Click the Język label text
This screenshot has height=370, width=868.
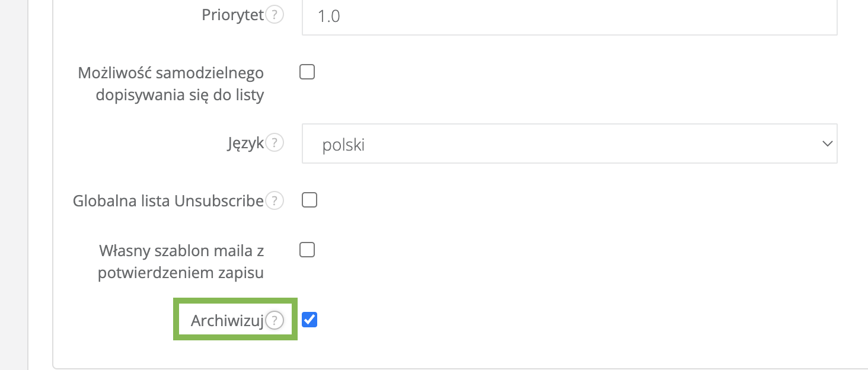pyautogui.click(x=244, y=143)
